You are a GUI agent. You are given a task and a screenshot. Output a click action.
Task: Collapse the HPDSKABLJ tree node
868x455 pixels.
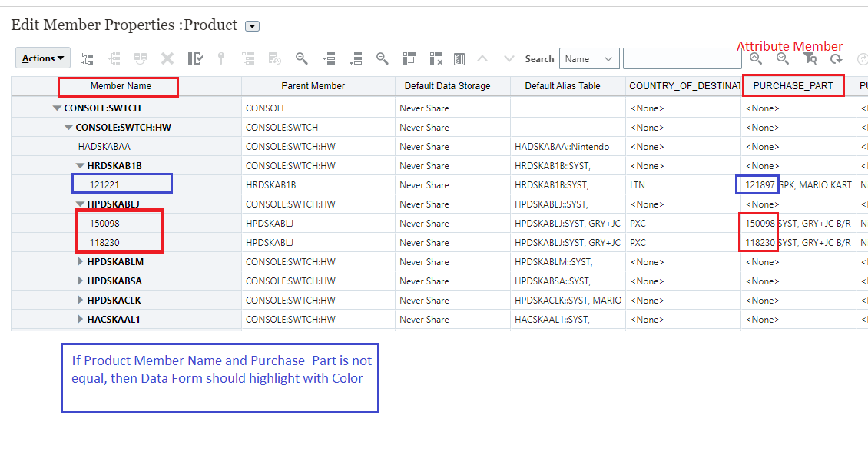click(x=80, y=204)
